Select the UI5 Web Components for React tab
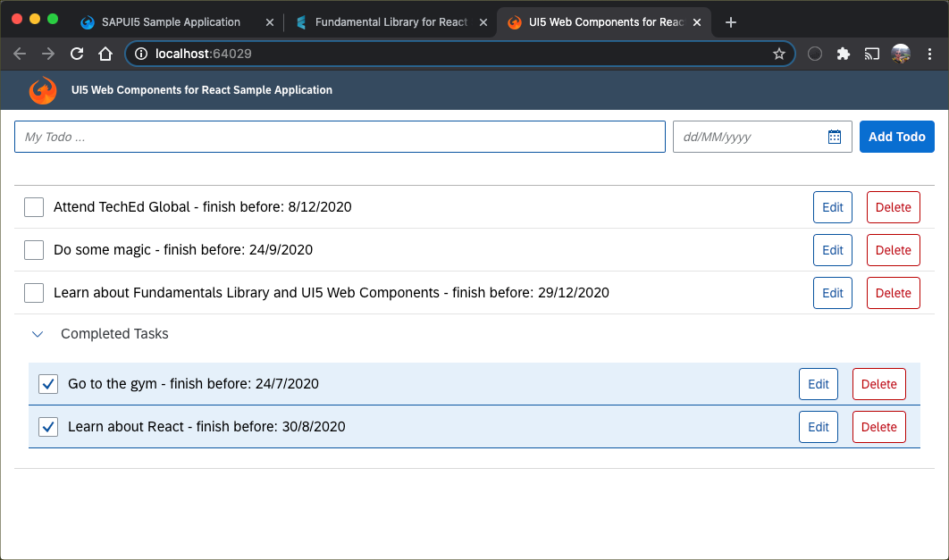 (606, 22)
